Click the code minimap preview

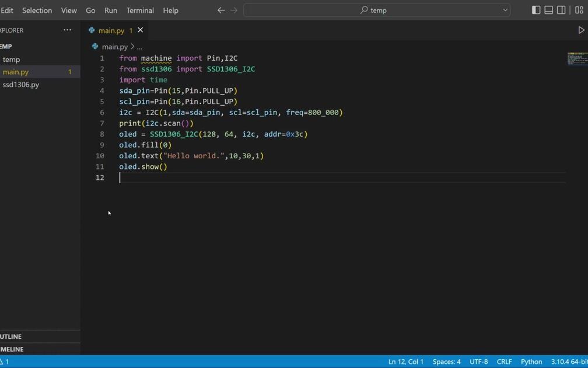577,59
